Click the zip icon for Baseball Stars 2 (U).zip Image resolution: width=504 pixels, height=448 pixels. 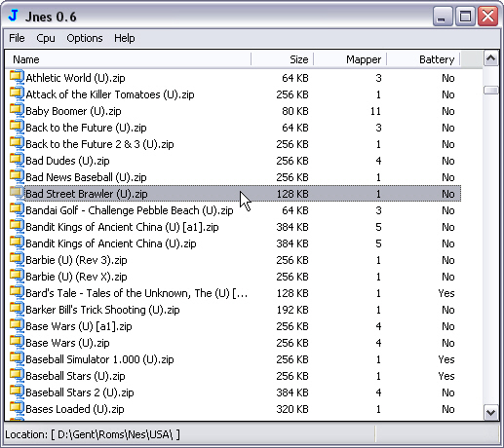17,392
